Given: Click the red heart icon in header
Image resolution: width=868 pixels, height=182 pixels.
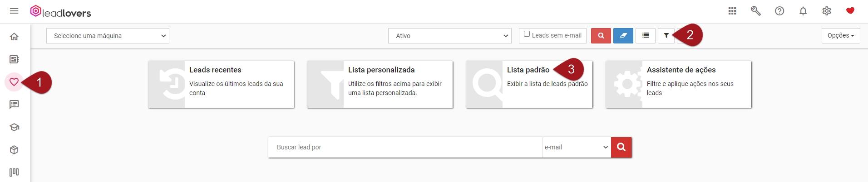Looking at the screenshot, I should coord(850,11).
